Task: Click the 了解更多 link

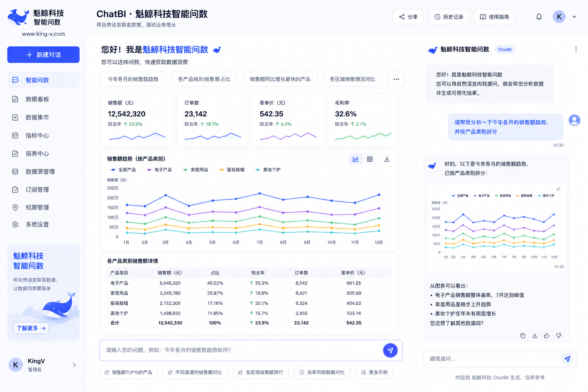Action: click(31, 328)
